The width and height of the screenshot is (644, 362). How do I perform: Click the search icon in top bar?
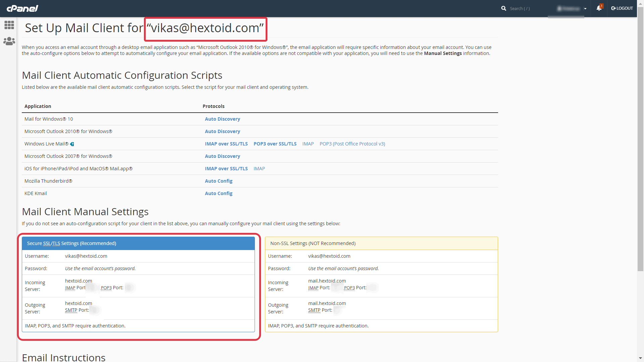tap(503, 8)
